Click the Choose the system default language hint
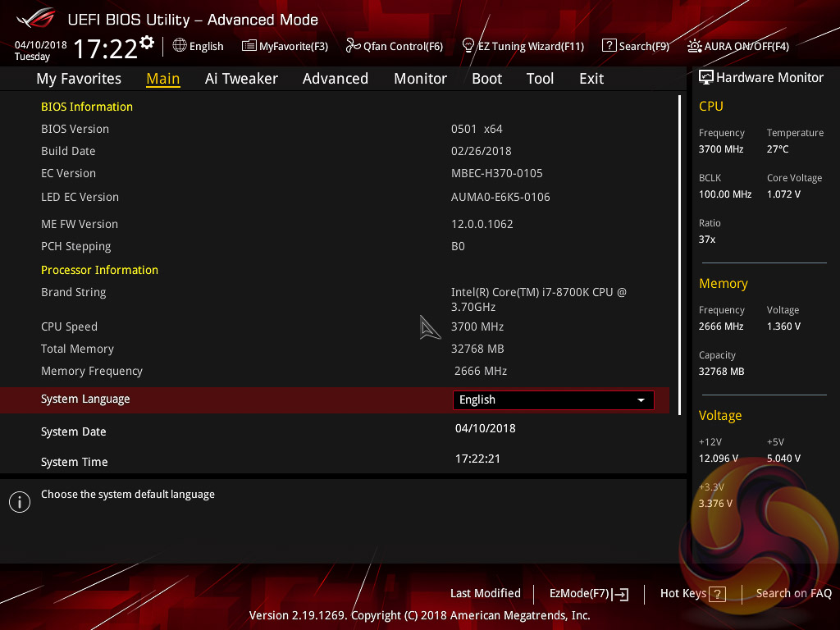840x630 pixels. point(128,495)
